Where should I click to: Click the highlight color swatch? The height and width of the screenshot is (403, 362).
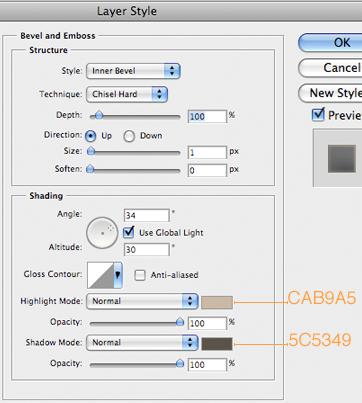pyautogui.click(x=217, y=303)
